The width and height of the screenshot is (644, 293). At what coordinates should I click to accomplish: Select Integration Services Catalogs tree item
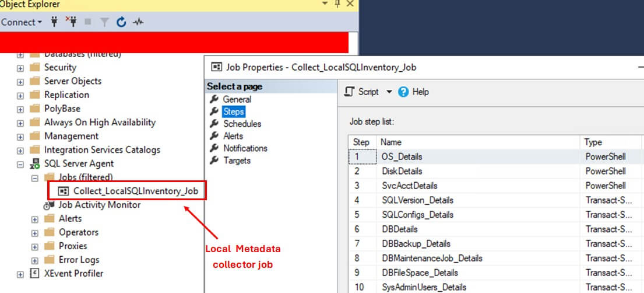[x=102, y=150]
